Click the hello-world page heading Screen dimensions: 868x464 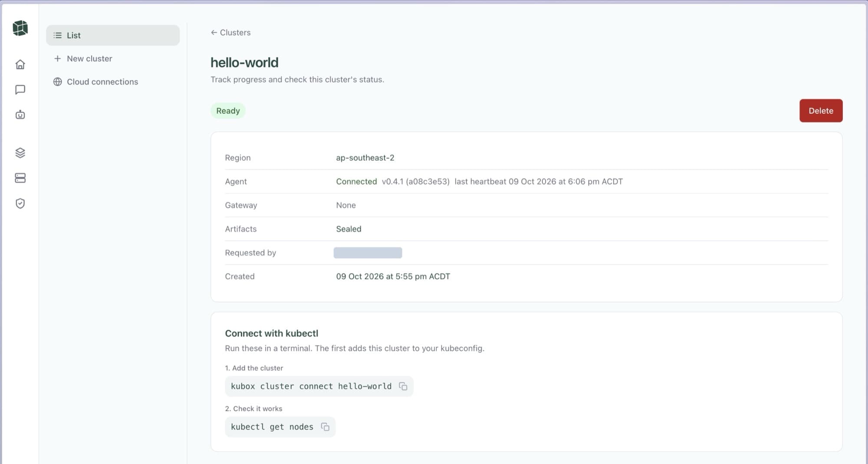pos(244,63)
